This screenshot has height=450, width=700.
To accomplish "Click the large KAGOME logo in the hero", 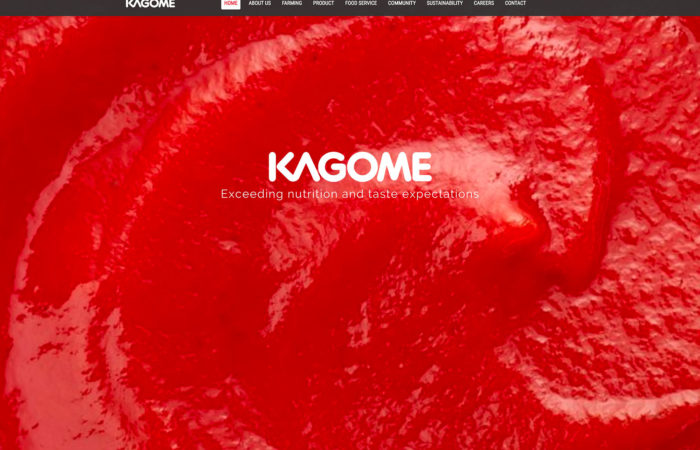I will pyautogui.click(x=350, y=166).
